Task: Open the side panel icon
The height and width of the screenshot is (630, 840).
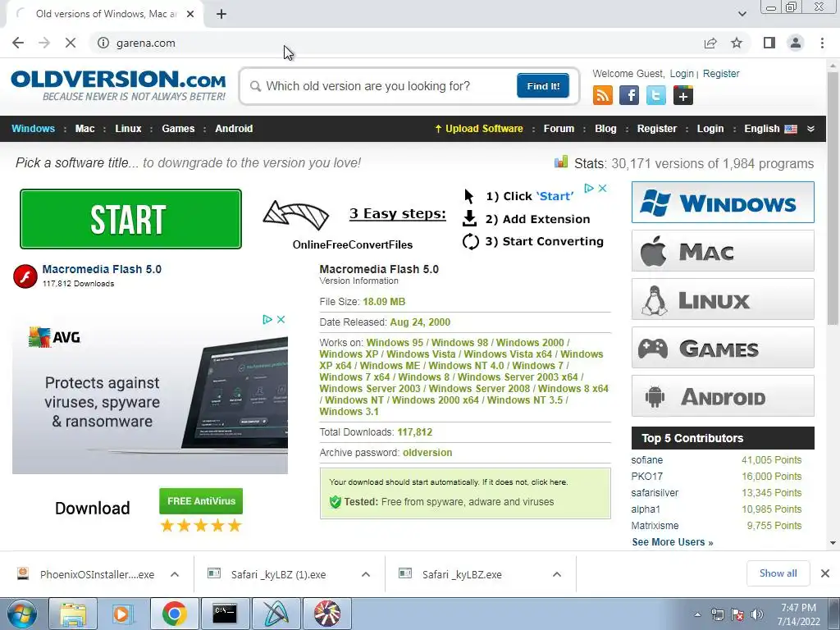Action: tap(769, 43)
